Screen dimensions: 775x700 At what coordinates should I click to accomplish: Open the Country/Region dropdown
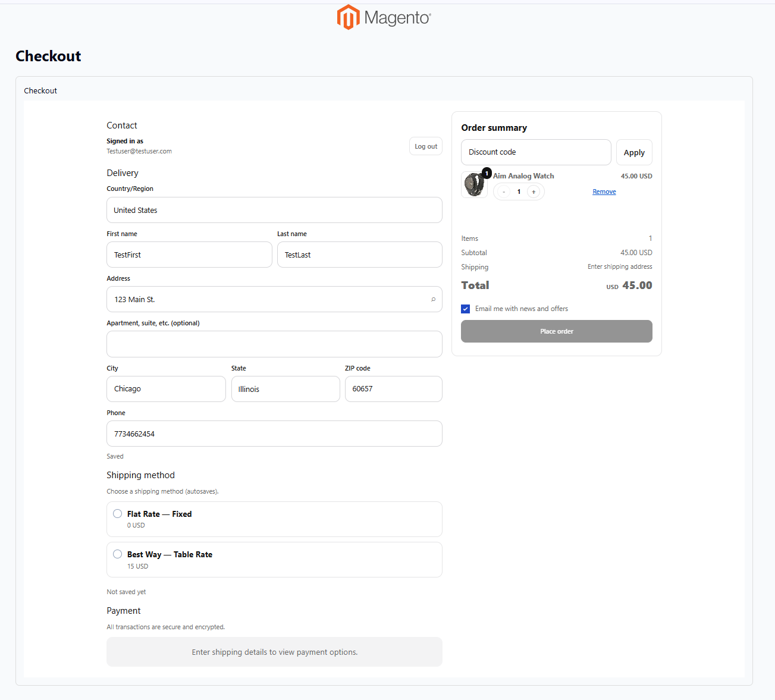tap(274, 210)
